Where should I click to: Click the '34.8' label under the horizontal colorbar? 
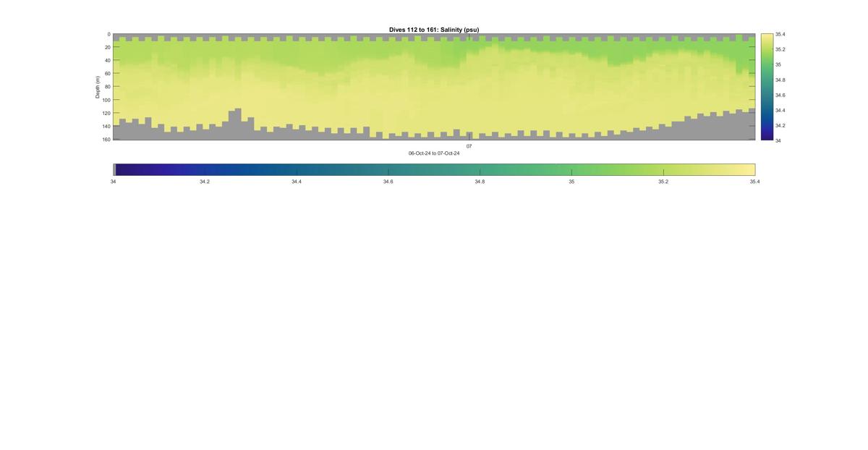(x=480, y=182)
